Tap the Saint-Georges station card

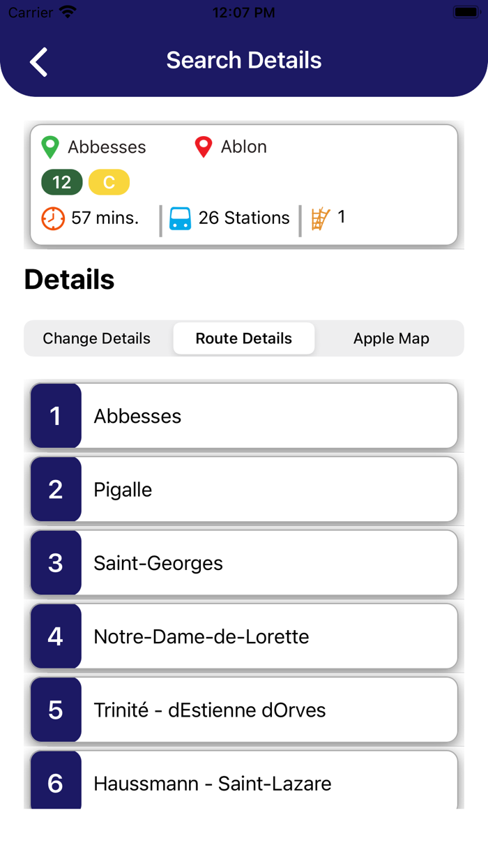[x=244, y=563]
